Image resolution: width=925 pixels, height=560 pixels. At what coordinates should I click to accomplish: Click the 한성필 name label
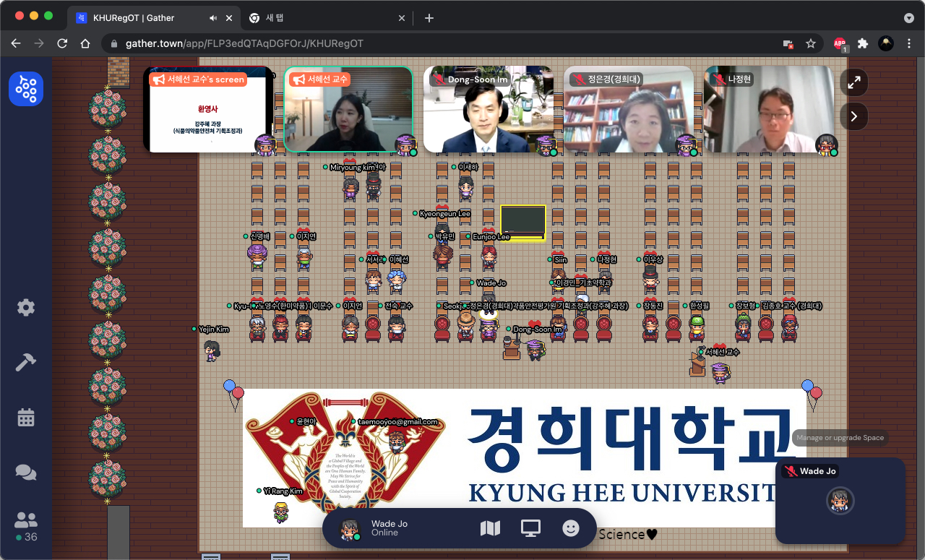point(700,306)
